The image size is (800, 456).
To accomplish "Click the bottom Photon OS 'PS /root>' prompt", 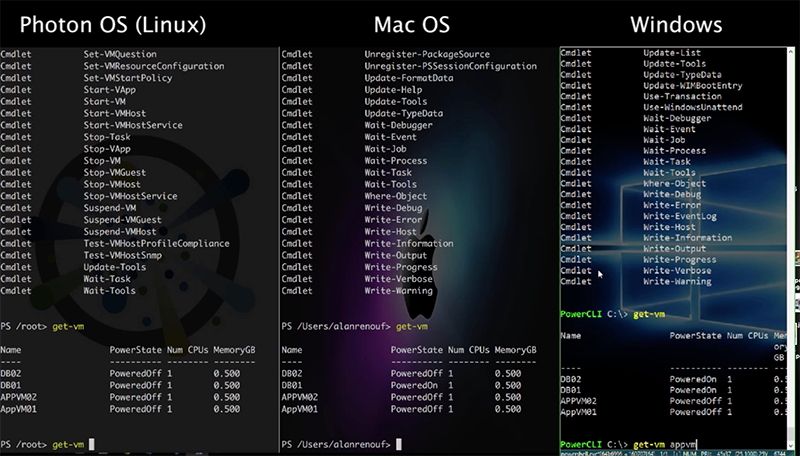I will click(x=46, y=443).
